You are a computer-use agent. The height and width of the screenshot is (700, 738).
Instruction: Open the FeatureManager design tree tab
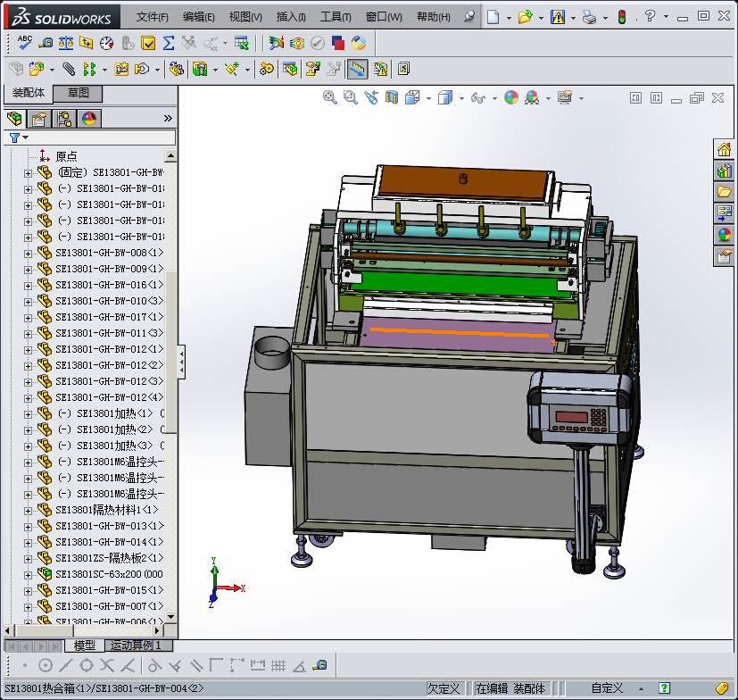point(15,118)
